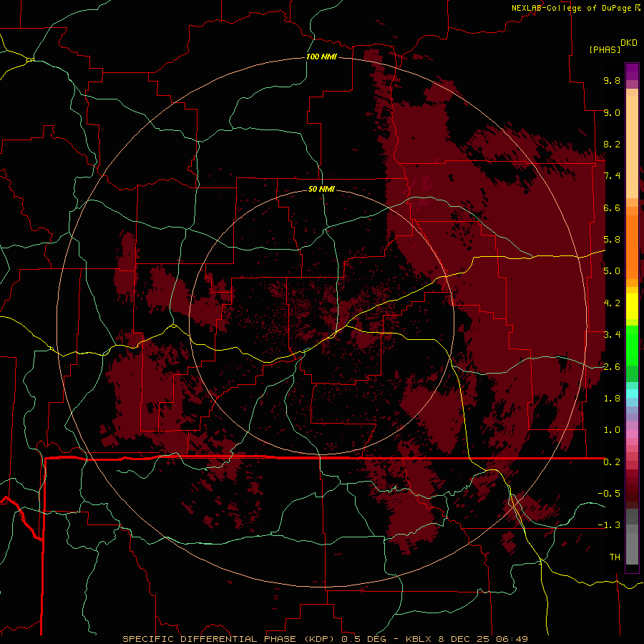Click the 50 NMI range ring label
This screenshot has height=644, width=644.
(321, 190)
